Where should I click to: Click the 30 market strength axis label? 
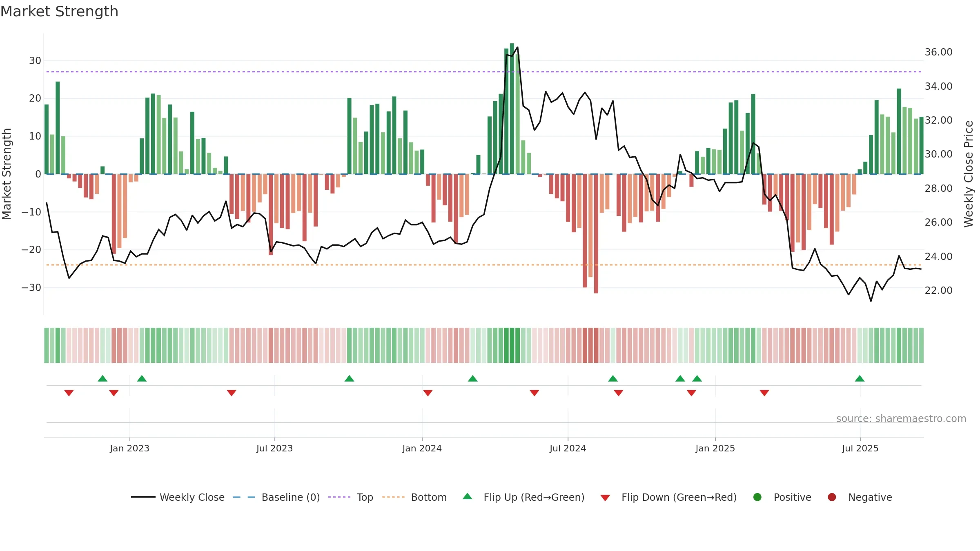coord(35,60)
